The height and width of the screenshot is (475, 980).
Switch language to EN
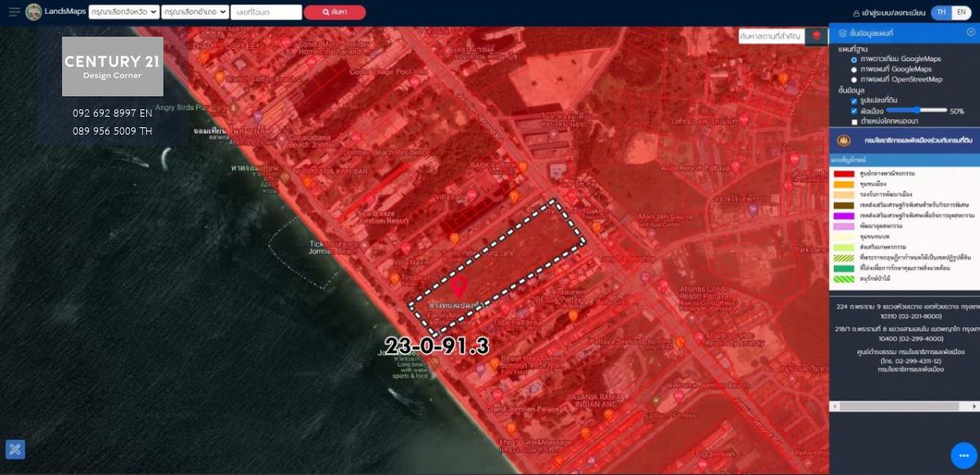(961, 12)
